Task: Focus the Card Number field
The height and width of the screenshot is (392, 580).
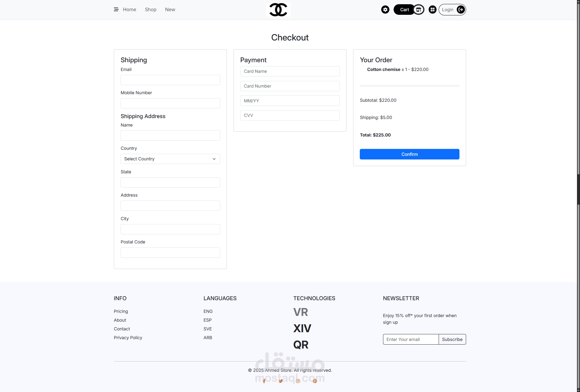Action: click(x=290, y=86)
